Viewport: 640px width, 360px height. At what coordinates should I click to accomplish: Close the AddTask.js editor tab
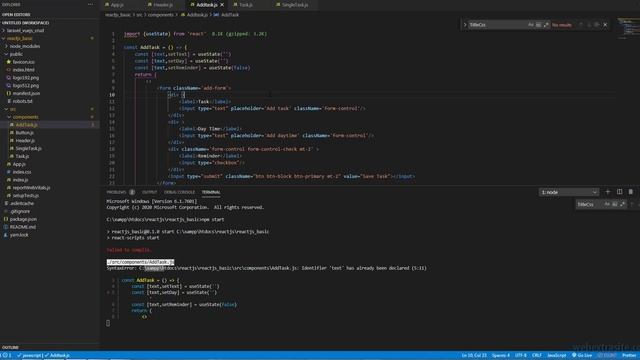click(222, 5)
